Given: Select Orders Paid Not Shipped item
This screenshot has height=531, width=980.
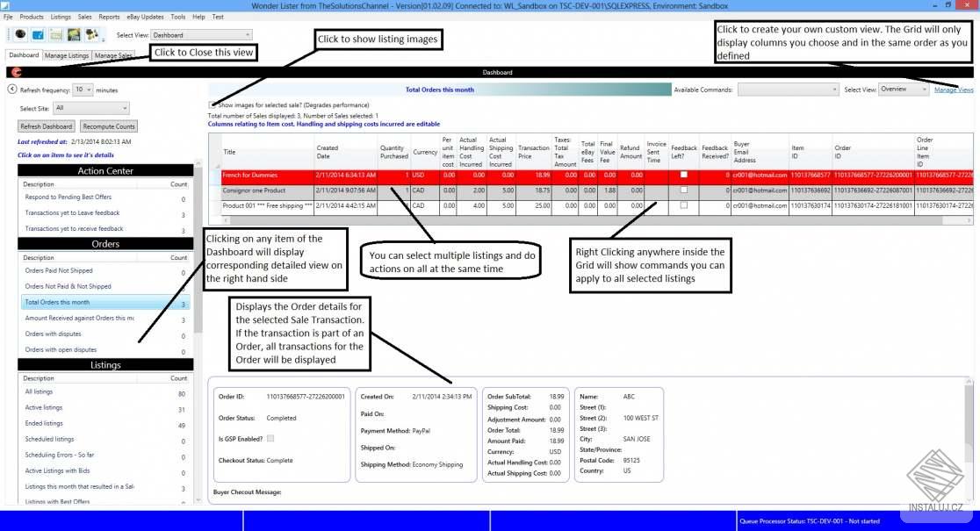Looking at the screenshot, I should [x=104, y=271].
